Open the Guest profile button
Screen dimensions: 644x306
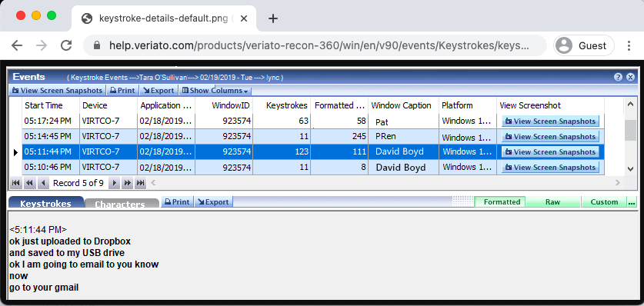pyautogui.click(x=584, y=45)
